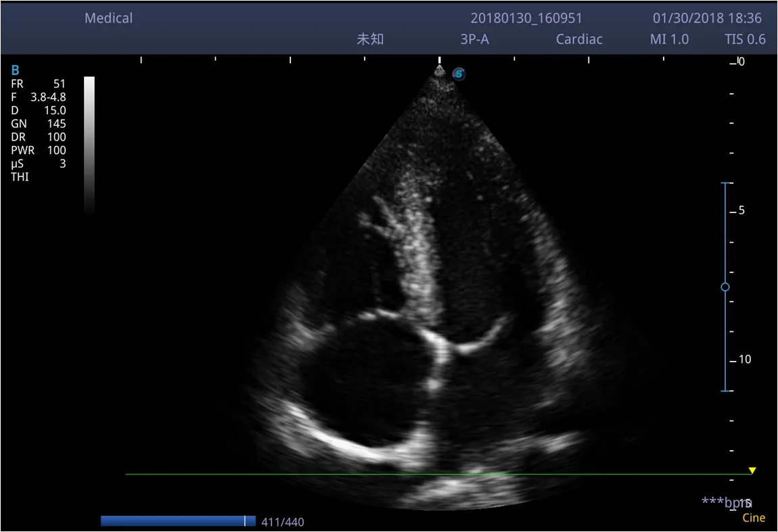
Task: Click the blue B mode indicator
Action: tap(15, 70)
